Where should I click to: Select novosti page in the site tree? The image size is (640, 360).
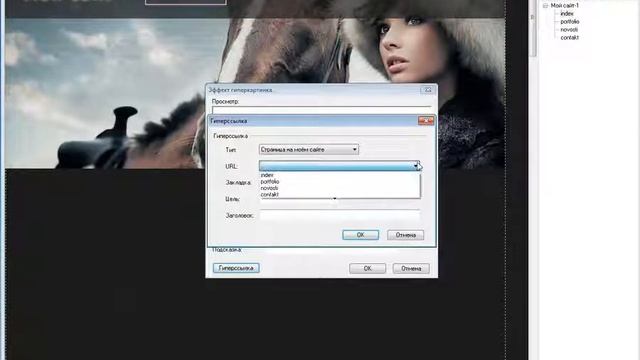tap(569, 30)
